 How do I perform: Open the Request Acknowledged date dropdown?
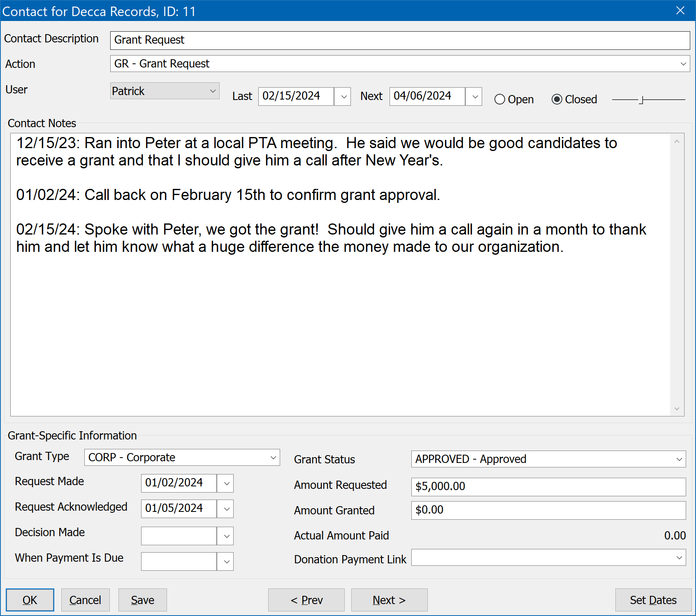coord(225,509)
